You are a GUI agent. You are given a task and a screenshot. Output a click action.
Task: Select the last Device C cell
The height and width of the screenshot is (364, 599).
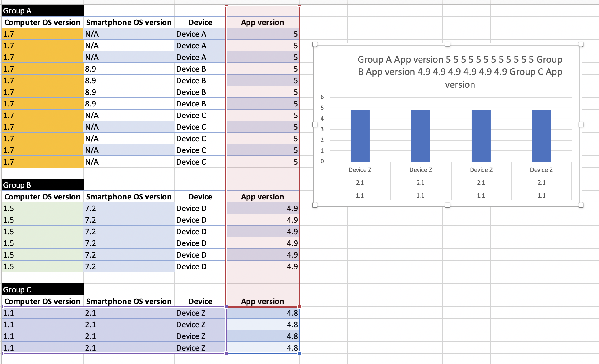(x=200, y=162)
